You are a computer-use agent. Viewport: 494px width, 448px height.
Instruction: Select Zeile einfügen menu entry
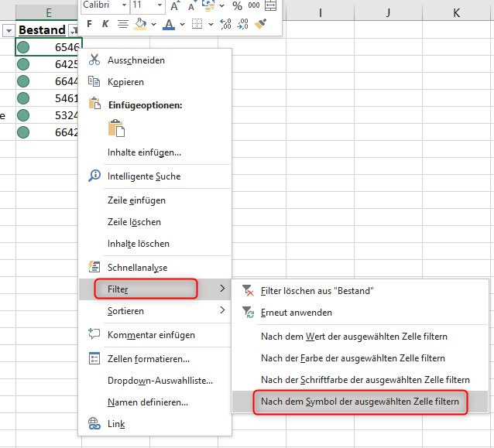coord(155,200)
